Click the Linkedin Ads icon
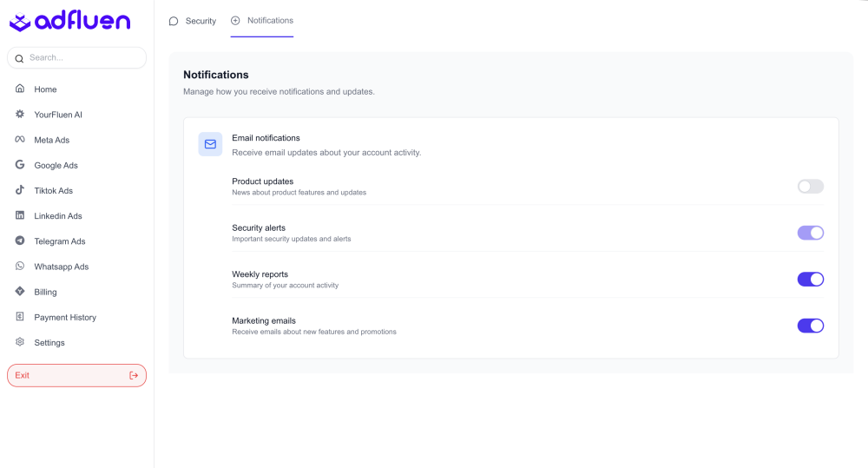Viewport: 868px width, 468px height. coord(20,215)
